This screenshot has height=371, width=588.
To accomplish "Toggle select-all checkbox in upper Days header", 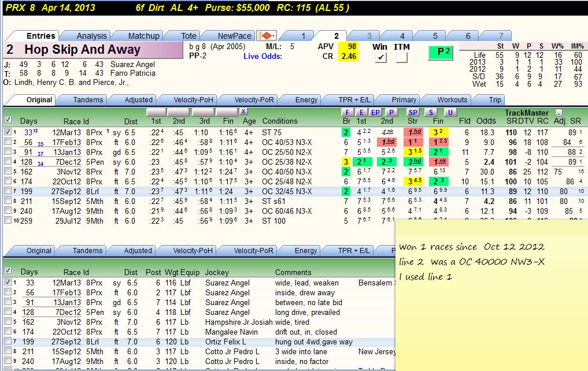I will tap(8, 120).
